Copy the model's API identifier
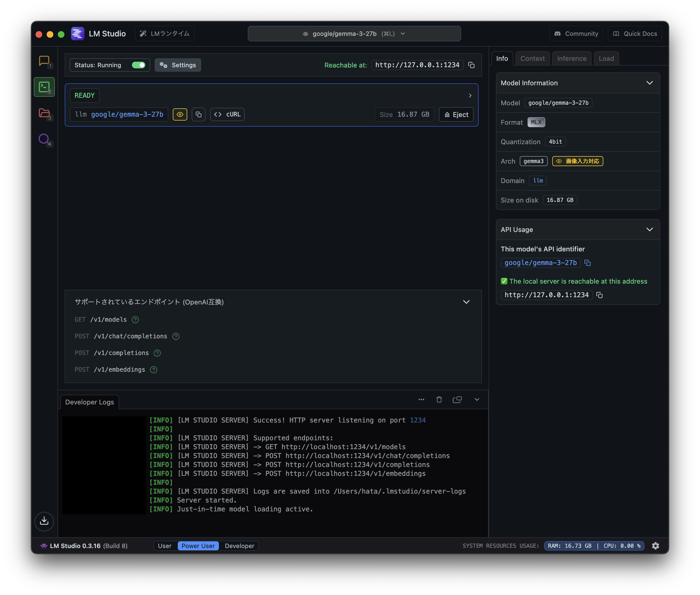Viewport: 700px width, 595px height. click(587, 263)
